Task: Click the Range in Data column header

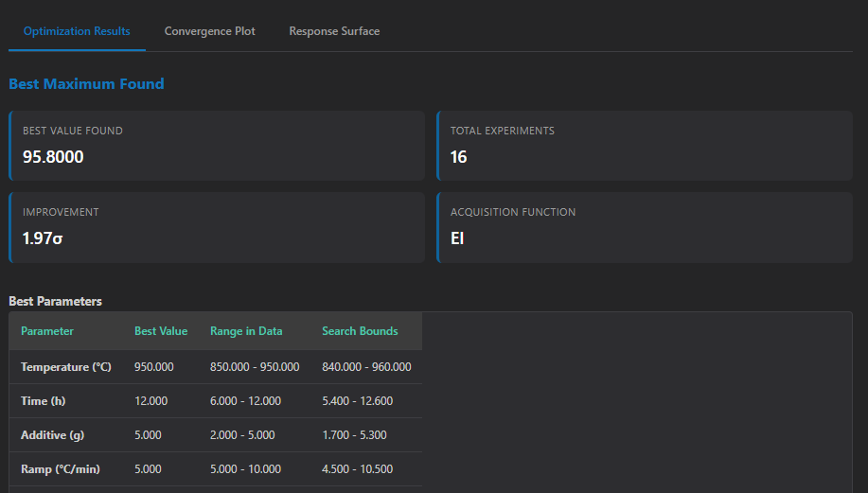Action: pos(246,331)
